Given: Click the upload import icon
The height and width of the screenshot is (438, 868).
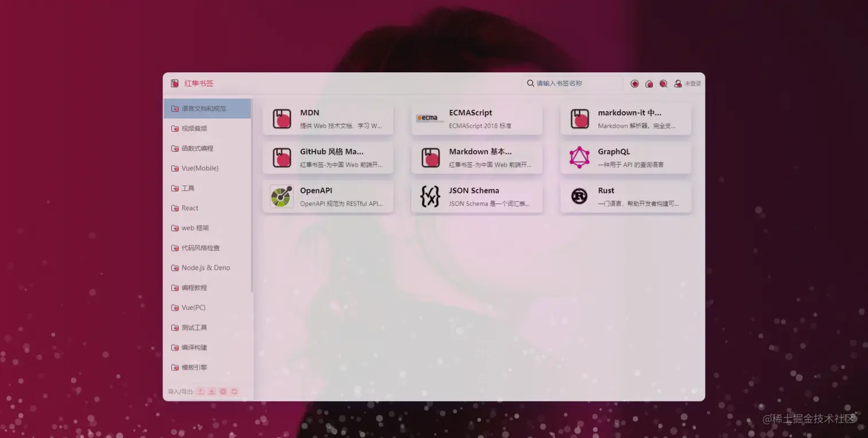Looking at the screenshot, I should tap(200, 392).
